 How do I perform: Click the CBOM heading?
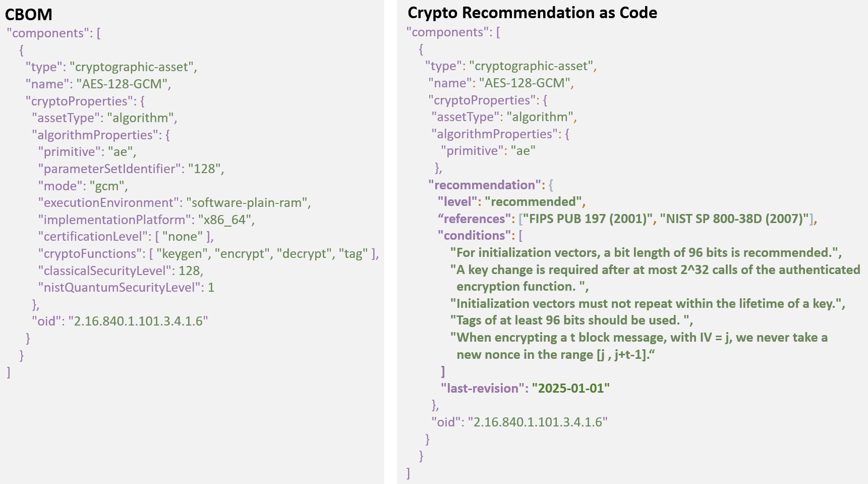click(x=28, y=14)
